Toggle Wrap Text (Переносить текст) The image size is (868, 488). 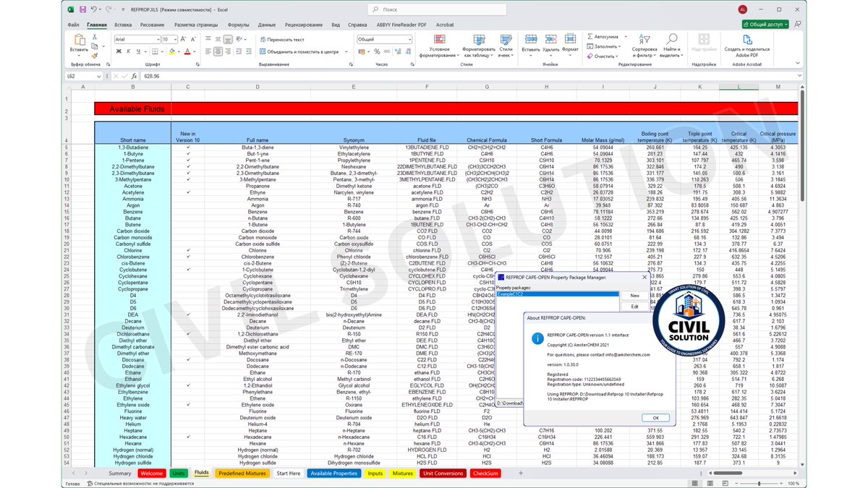pos(281,39)
